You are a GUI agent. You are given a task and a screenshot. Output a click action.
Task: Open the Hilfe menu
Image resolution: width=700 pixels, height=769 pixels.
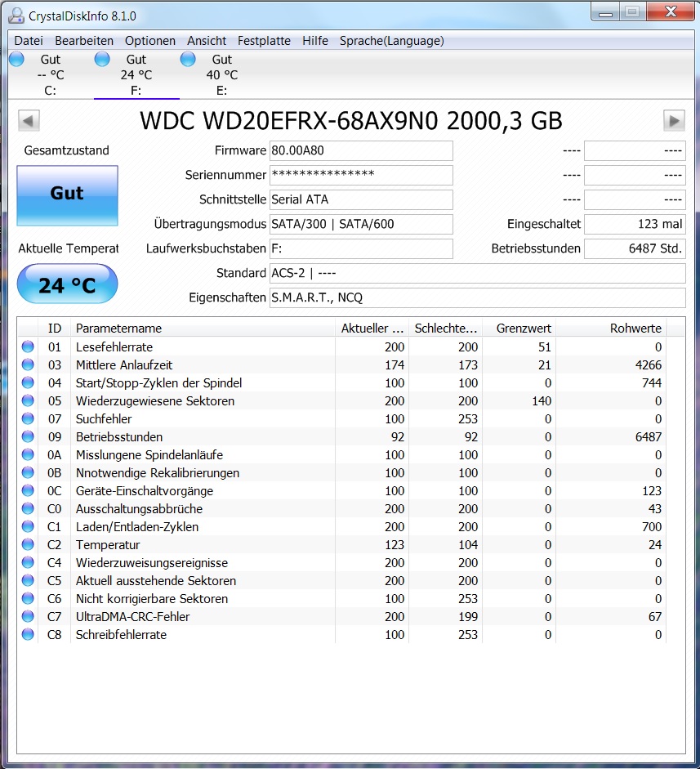pos(315,41)
